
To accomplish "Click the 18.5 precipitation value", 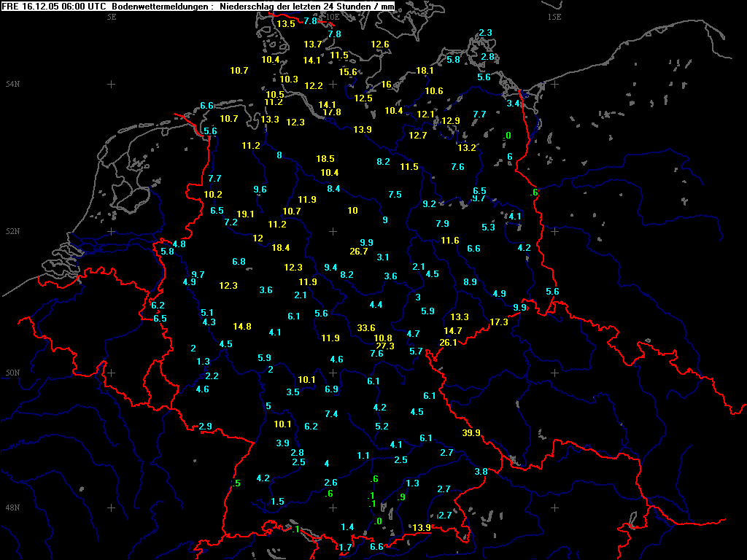I will pyautogui.click(x=325, y=158).
